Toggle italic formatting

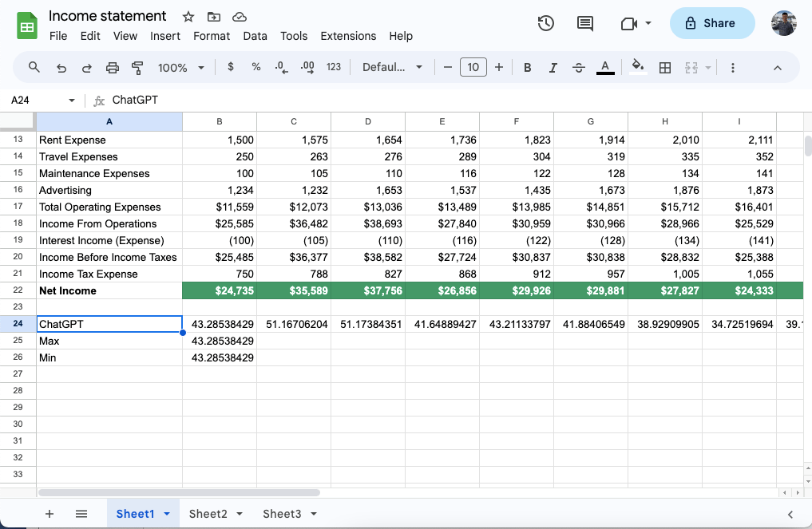click(553, 67)
